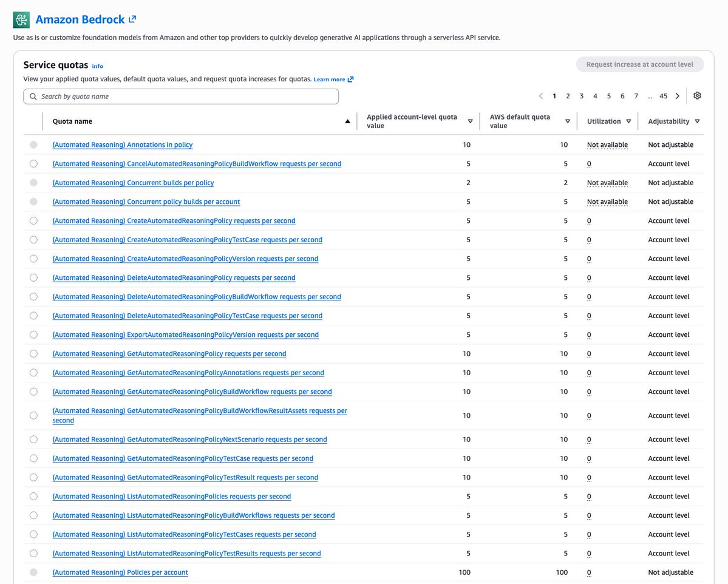This screenshot has width=728, height=584.
Task: Go to previous page arrow
Action: pyautogui.click(x=541, y=96)
